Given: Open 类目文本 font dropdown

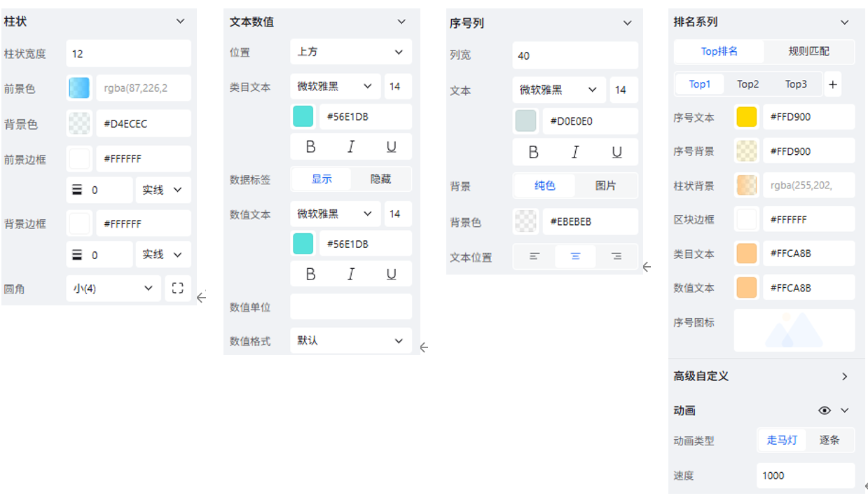Looking at the screenshot, I should 336,86.
